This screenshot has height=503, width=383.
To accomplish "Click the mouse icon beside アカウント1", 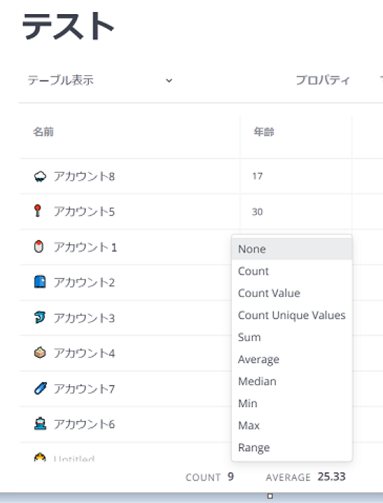I will pyautogui.click(x=39, y=247).
